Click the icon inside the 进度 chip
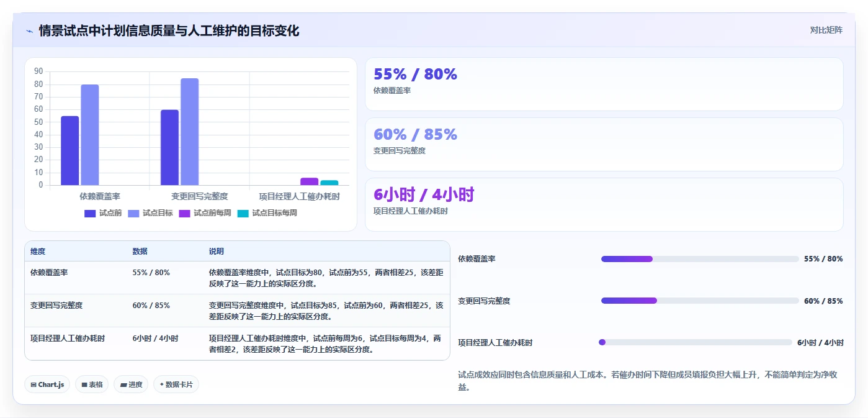 123,385
